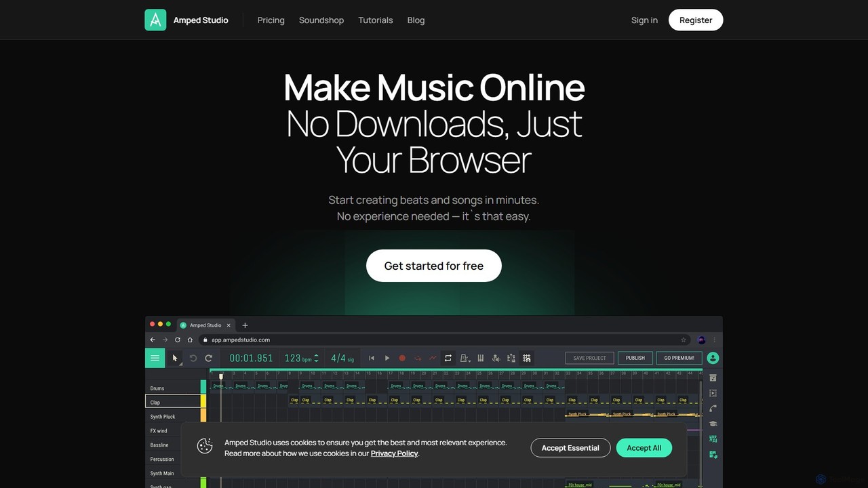Select the Synth Pluck track
Screen dimensions: 868x488
click(173, 416)
